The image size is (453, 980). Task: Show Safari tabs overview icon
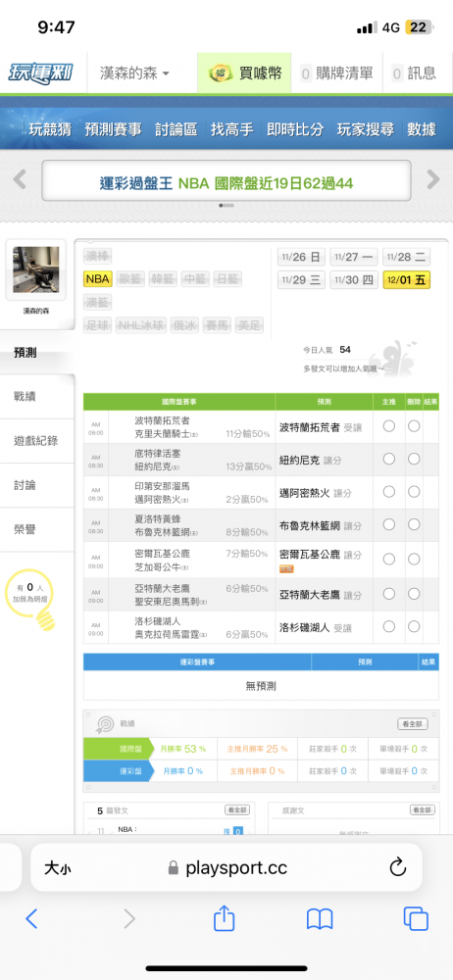[x=416, y=918]
